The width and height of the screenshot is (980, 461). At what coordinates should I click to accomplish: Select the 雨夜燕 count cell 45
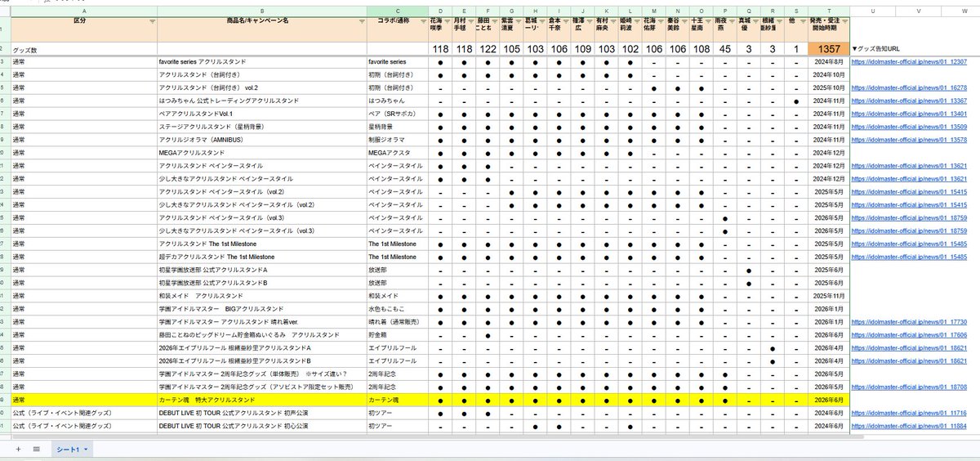tap(724, 50)
